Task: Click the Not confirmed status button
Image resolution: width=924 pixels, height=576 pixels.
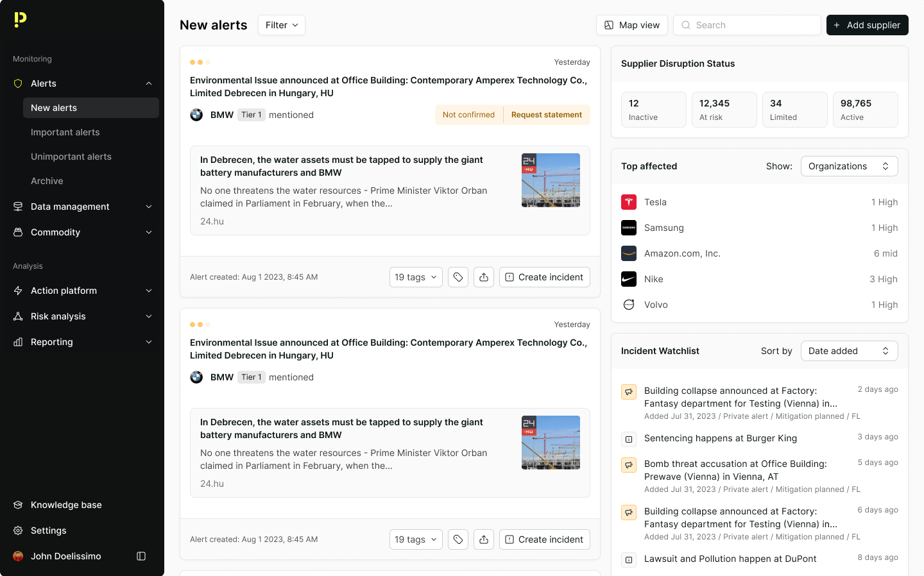Action: pos(469,115)
